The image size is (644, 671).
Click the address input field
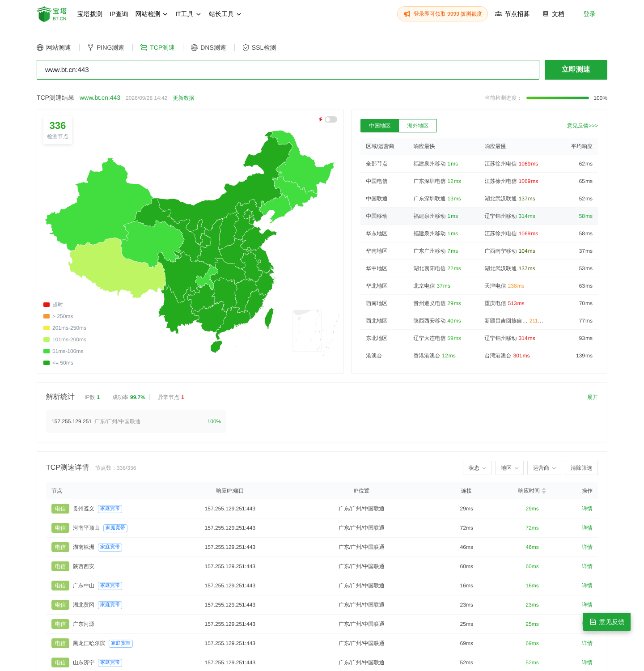coord(288,70)
